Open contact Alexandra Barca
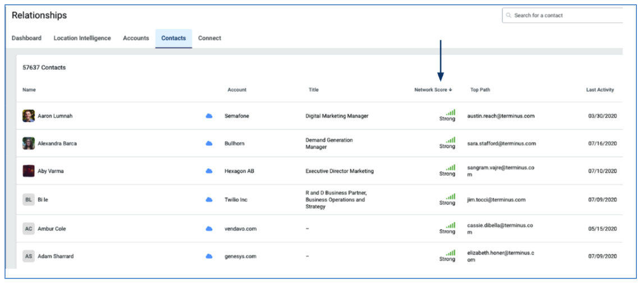The image size is (644, 284). 57,144
